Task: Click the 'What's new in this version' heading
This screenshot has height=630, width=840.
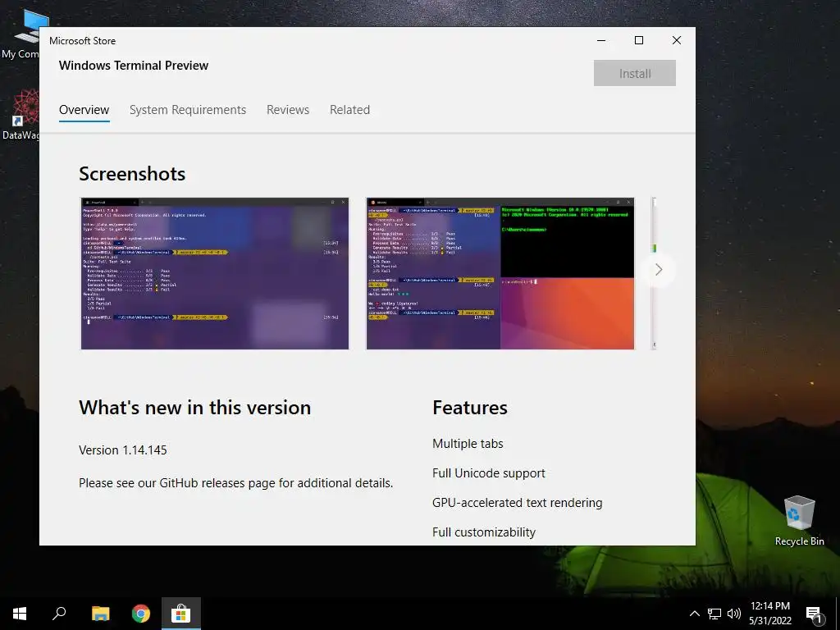Action: coord(194,407)
